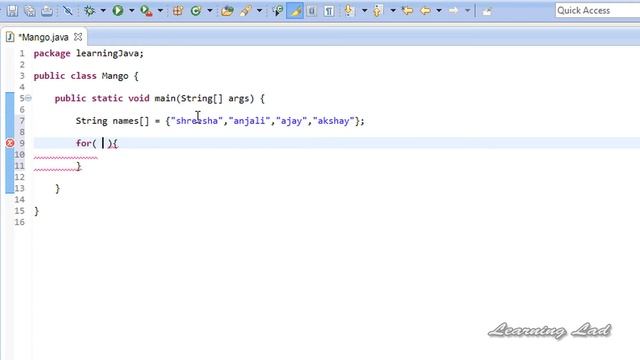
Task: Click the Last Edit Location icon
Action: click(x=407, y=11)
